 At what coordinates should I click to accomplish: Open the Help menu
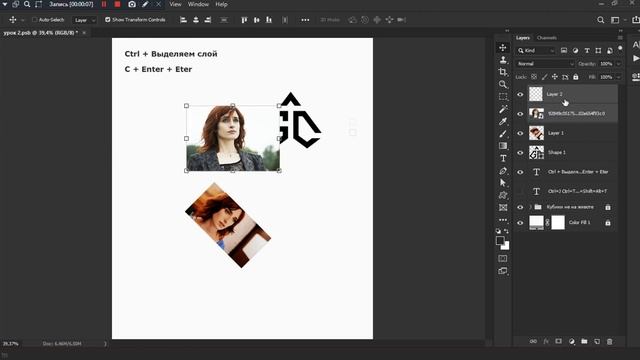[221, 4]
